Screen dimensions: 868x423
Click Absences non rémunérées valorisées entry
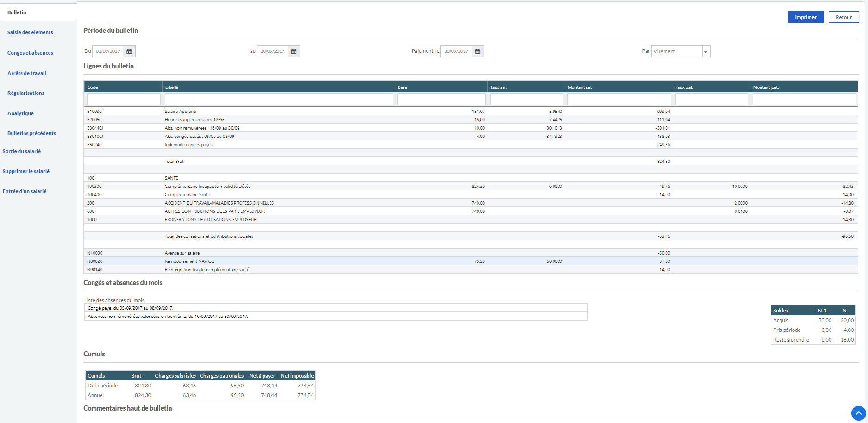(336, 316)
